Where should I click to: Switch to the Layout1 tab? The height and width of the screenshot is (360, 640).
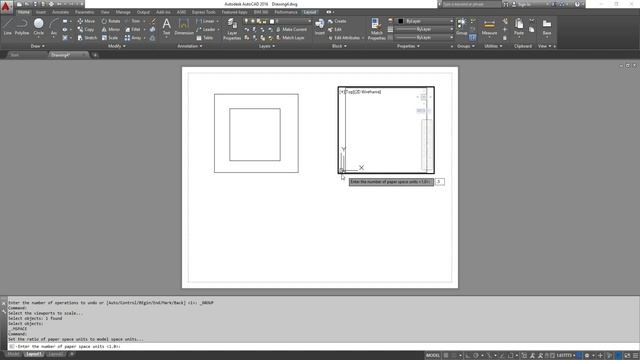point(34,354)
